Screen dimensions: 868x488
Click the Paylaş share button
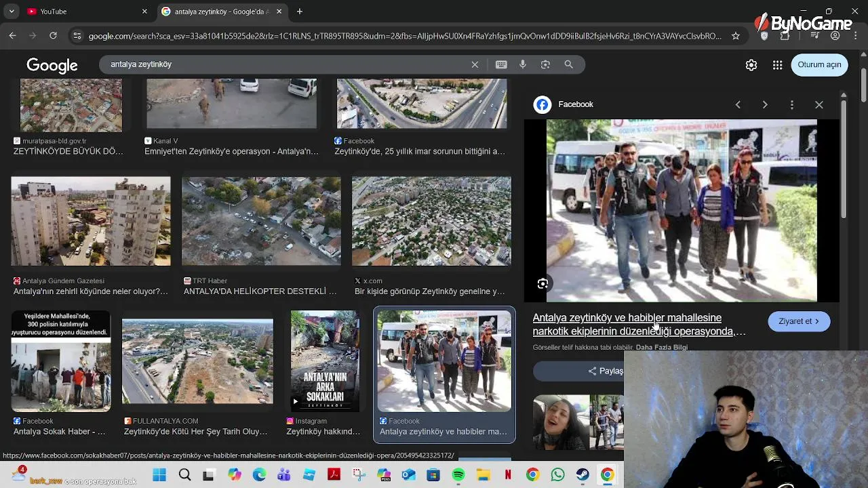coord(605,371)
